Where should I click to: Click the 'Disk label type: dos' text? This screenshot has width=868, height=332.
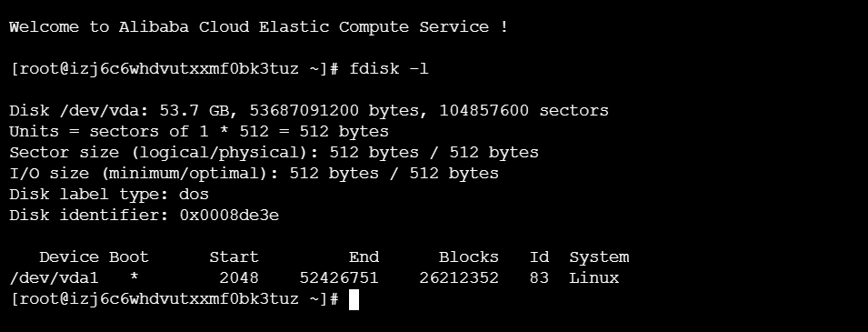pos(109,195)
